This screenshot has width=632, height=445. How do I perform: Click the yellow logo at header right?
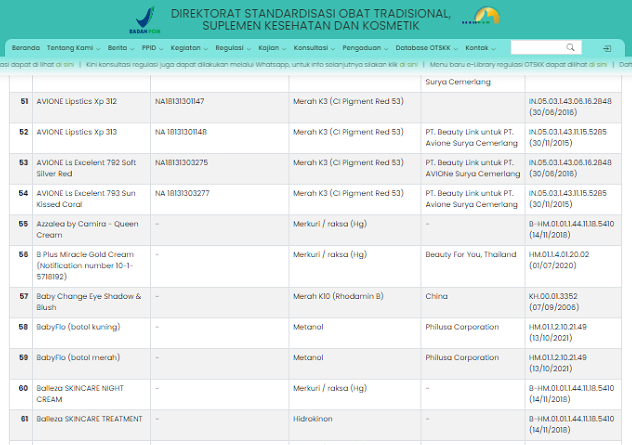[481, 17]
